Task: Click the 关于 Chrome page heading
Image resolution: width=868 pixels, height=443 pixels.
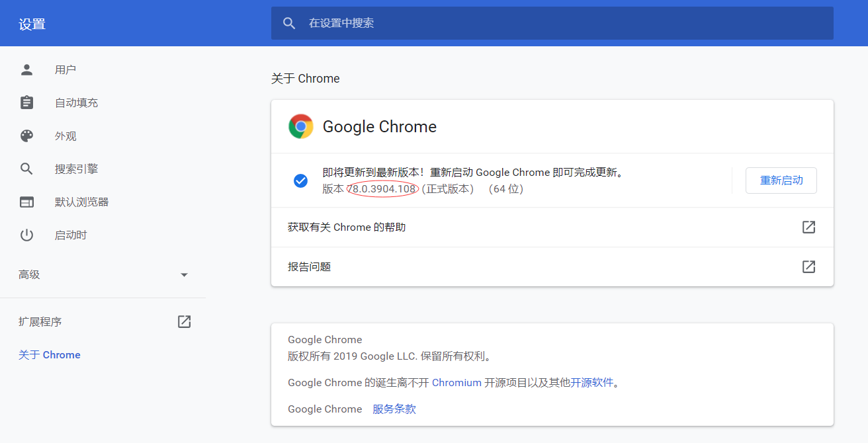Action: [306, 78]
